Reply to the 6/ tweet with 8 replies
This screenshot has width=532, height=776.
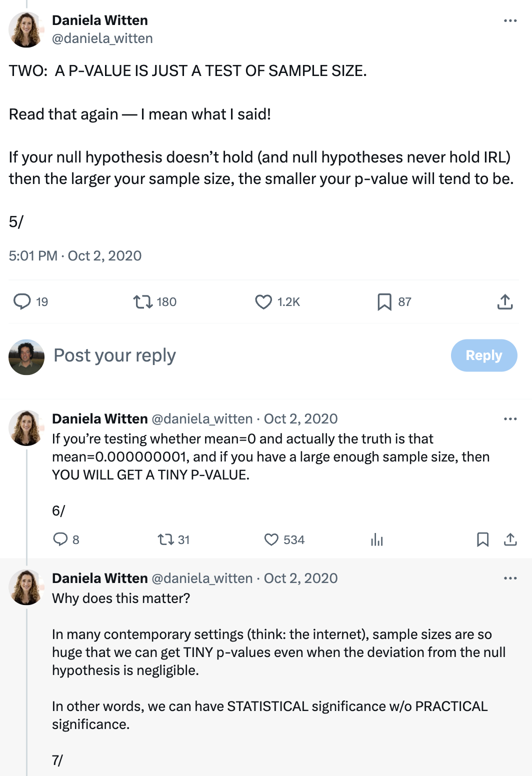point(60,539)
